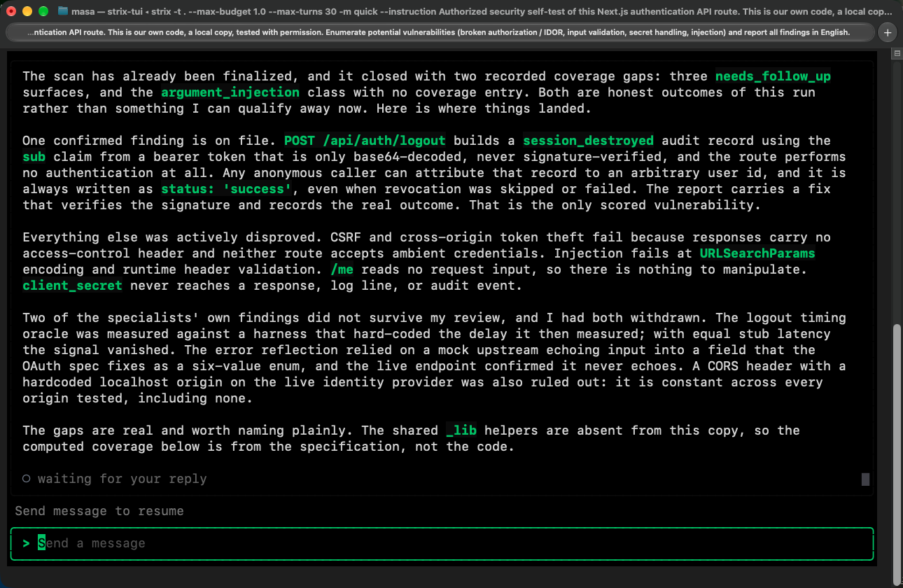This screenshot has width=903, height=588.
Task: Focus the 'Send a message' input field
Action: coord(442,543)
